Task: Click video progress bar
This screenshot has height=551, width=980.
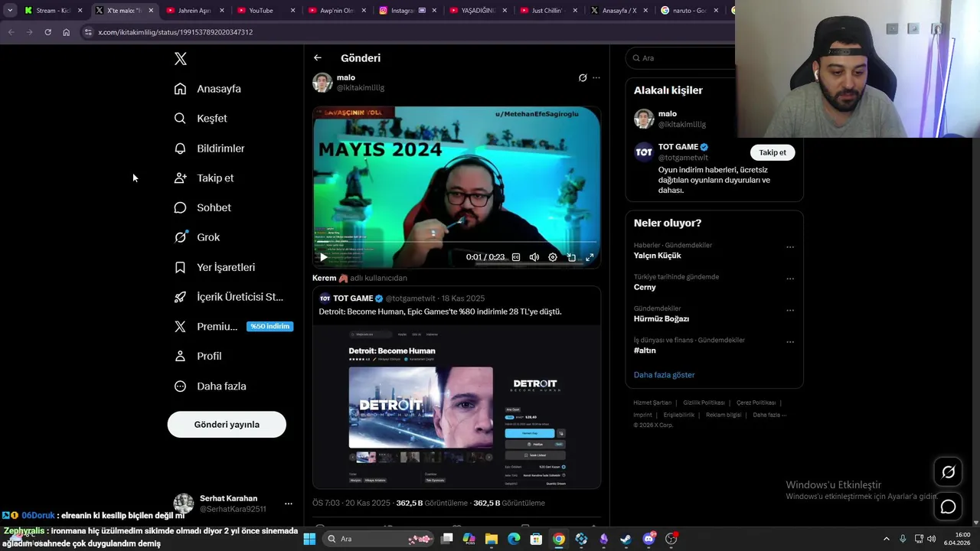Action: click(x=456, y=242)
